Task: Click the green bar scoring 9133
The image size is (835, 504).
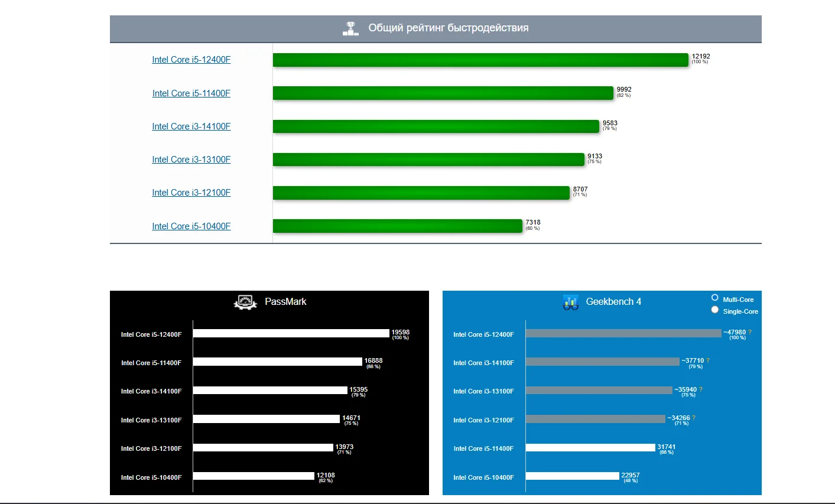Action: pos(428,160)
